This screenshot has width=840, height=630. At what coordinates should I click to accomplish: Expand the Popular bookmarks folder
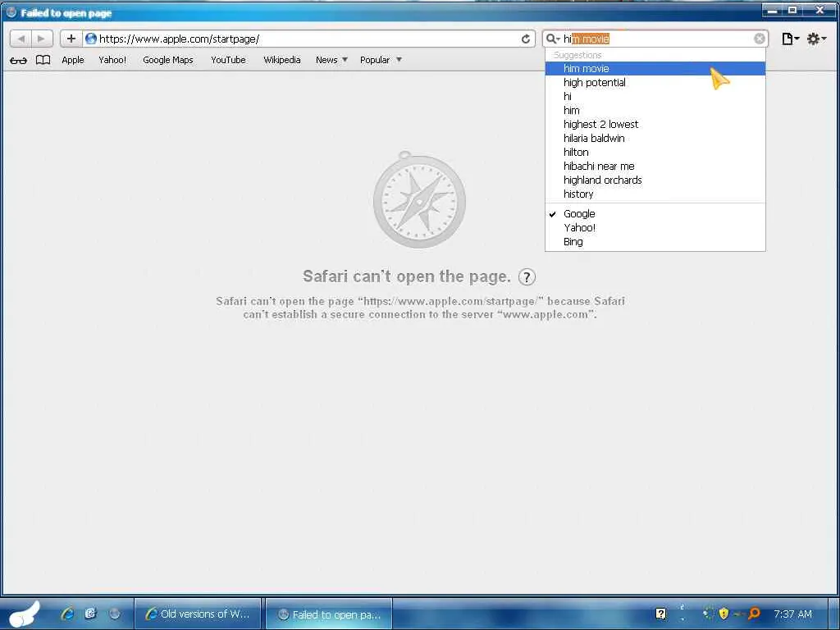coord(381,60)
